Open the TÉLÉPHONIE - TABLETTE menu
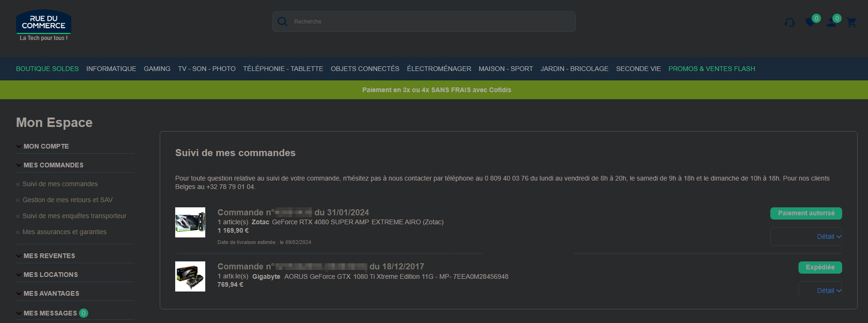The height and width of the screenshot is (323, 868). (x=283, y=69)
